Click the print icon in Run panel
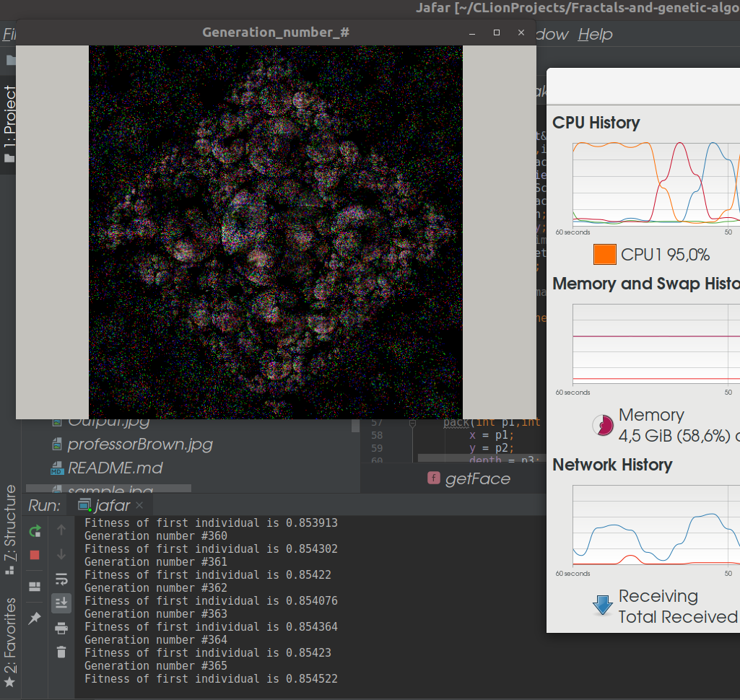 coord(61,628)
